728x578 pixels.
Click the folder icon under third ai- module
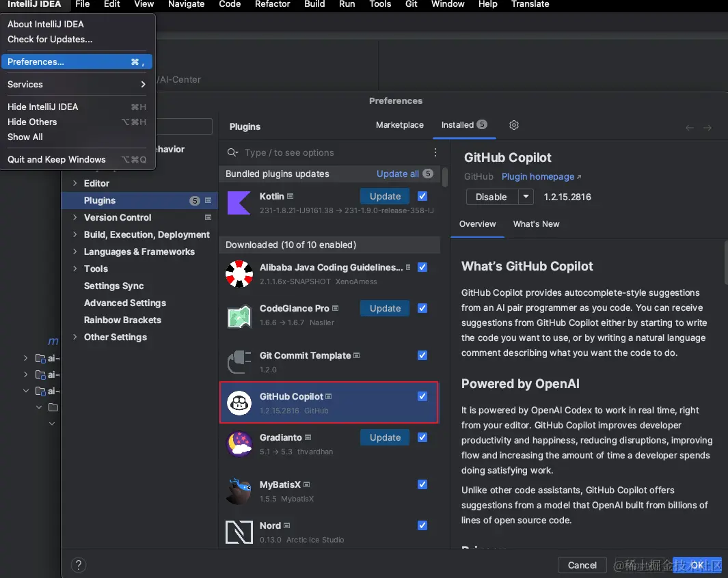(53, 407)
